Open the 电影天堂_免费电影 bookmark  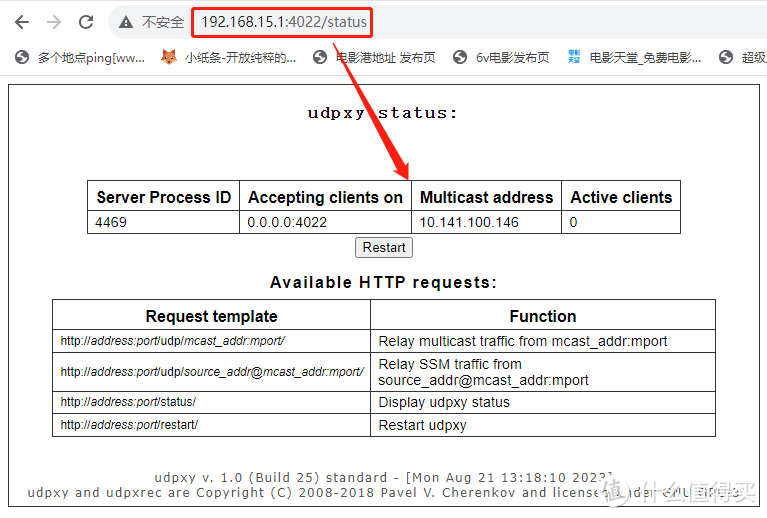[x=635, y=58]
